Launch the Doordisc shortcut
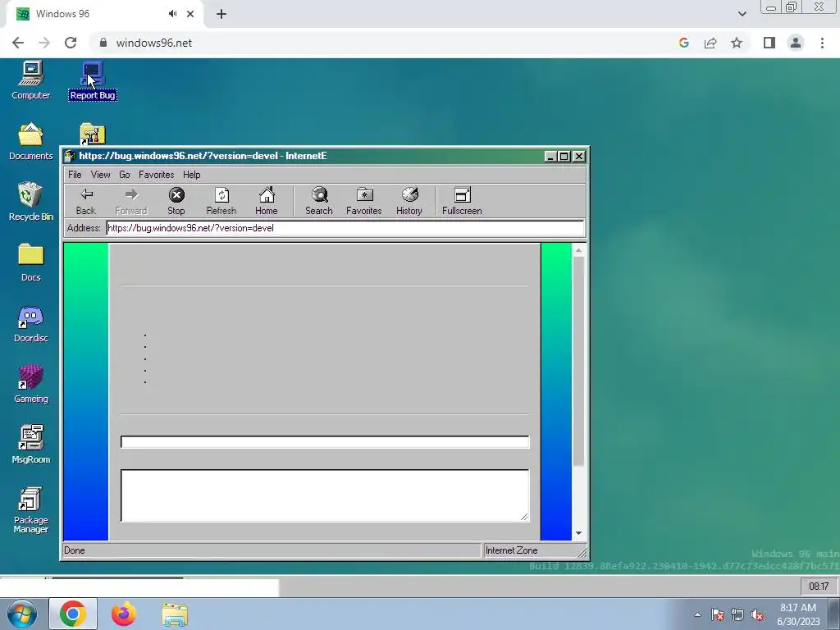Screen dimensions: 840x630 (30, 323)
